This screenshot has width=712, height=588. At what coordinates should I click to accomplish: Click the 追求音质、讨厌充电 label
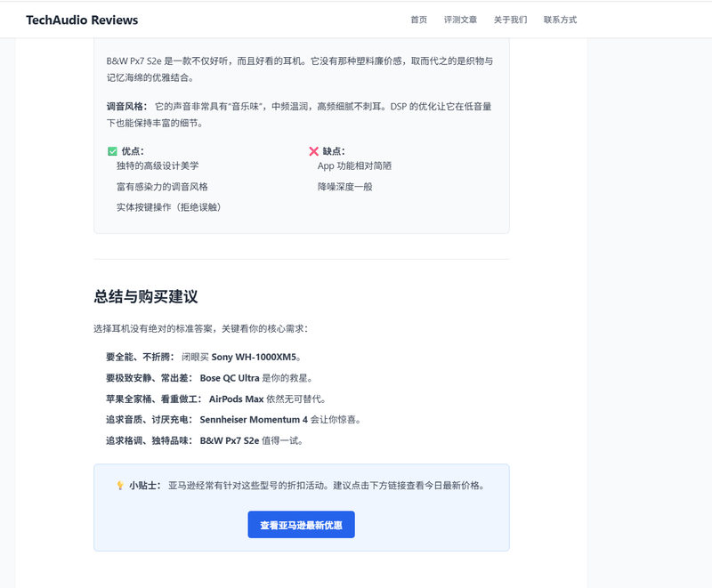[149, 420]
